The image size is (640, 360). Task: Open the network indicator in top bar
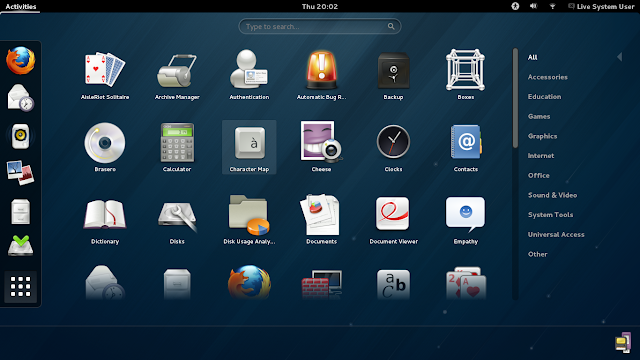(552, 6)
